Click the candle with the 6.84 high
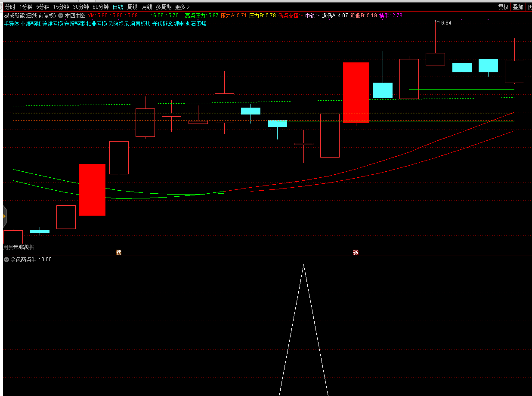The height and width of the screenshot is (396, 532). [x=435, y=59]
